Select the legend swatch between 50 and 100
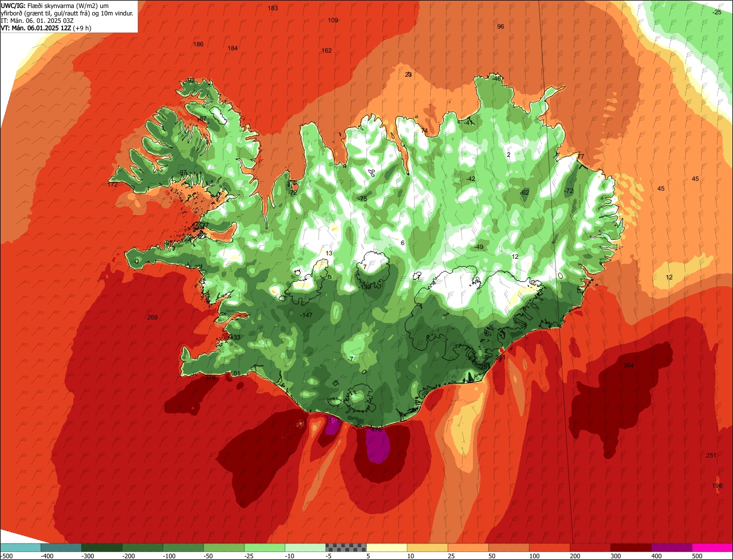733x560 pixels. (509, 547)
